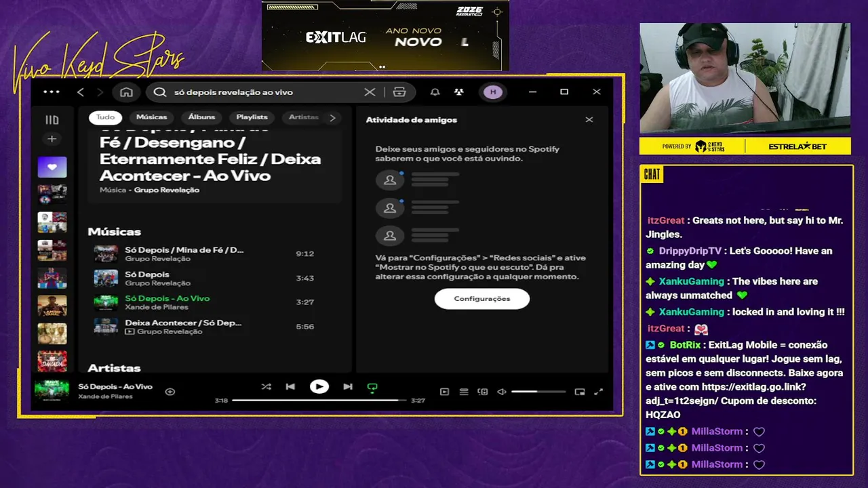Expand Your Library sidebar
This screenshot has width=868, height=488.
tap(52, 120)
